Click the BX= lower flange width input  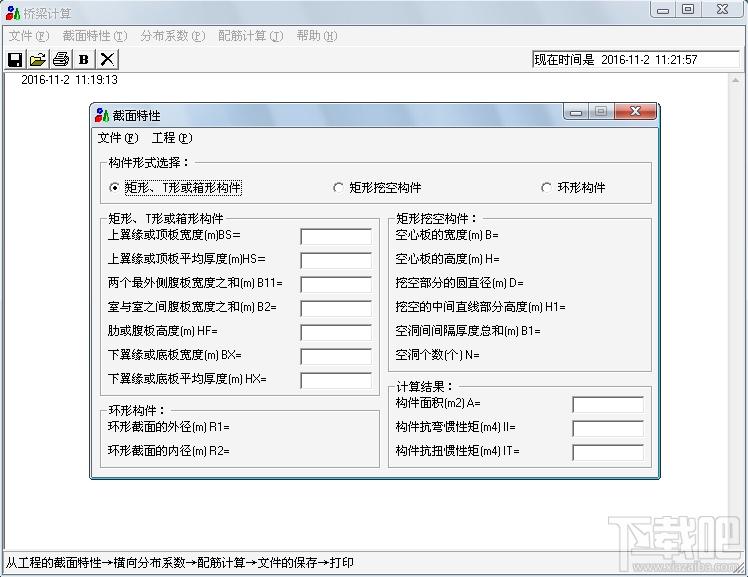(336, 356)
